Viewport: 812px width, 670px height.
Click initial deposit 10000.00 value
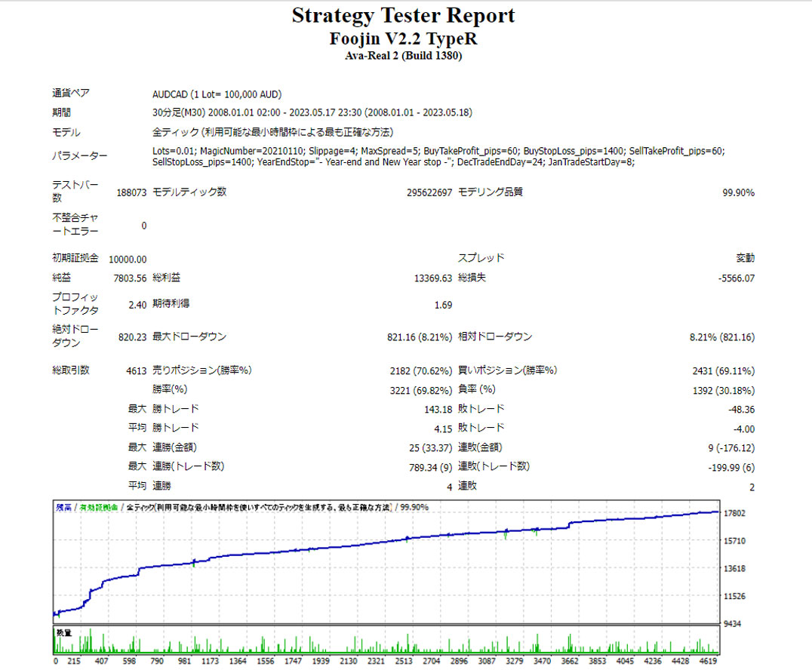[x=128, y=260]
